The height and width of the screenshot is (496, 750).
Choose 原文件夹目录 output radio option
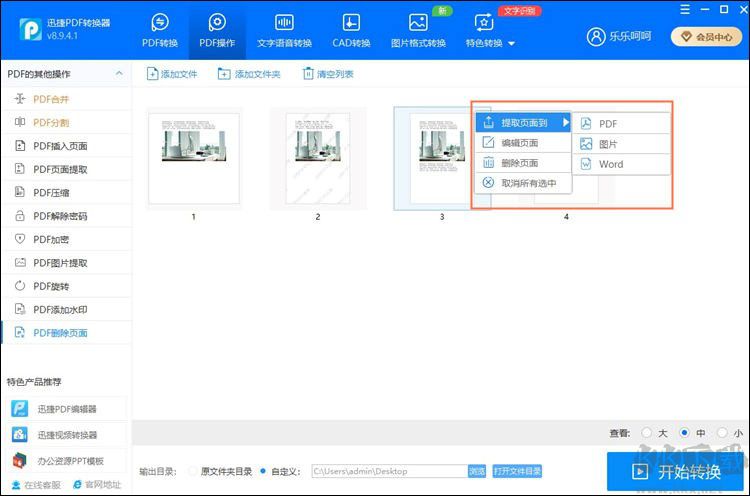193,470
